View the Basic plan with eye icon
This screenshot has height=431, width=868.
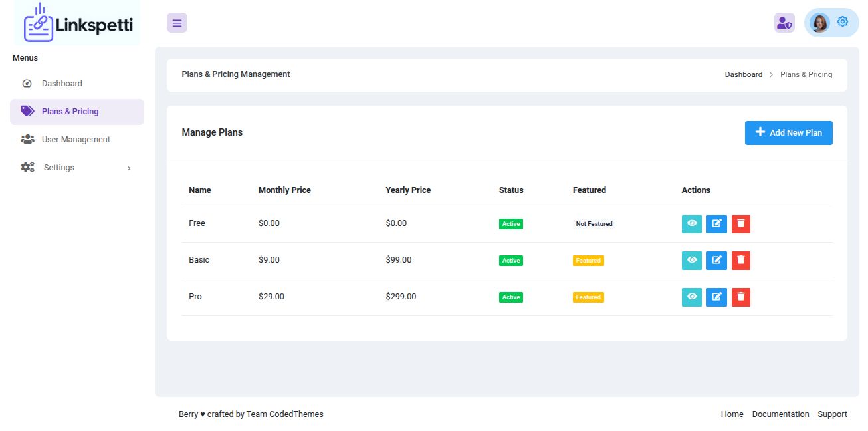point(691,261)
